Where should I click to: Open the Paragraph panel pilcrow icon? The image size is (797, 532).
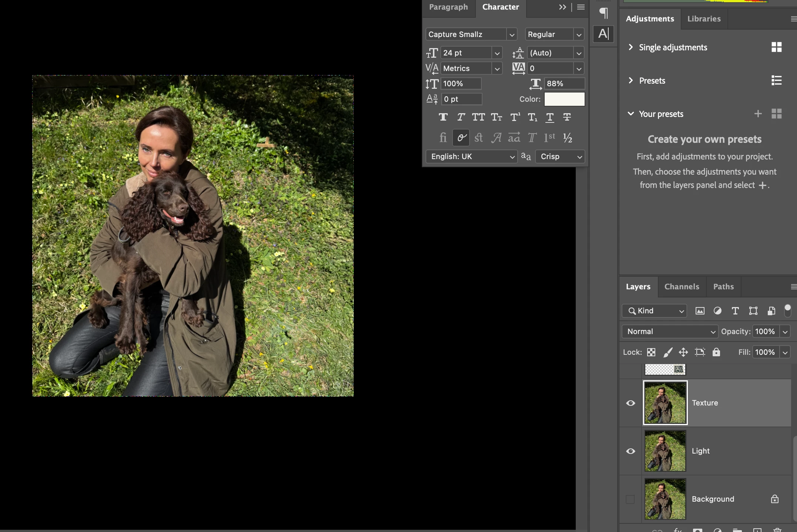pos(603,13)
